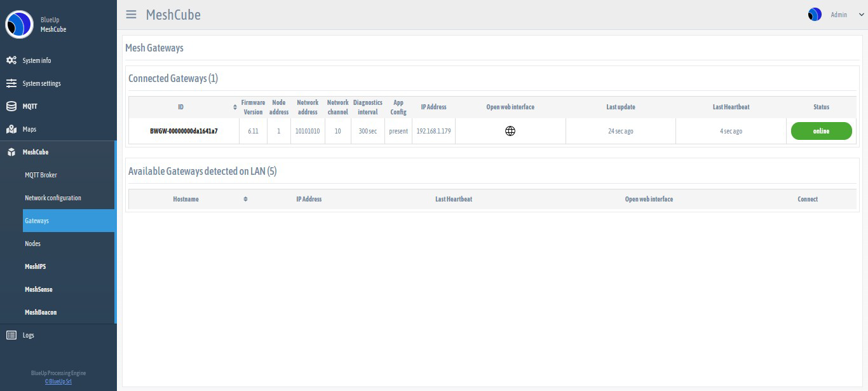
Task: Click the green online status button
Action: pos(821,131)
